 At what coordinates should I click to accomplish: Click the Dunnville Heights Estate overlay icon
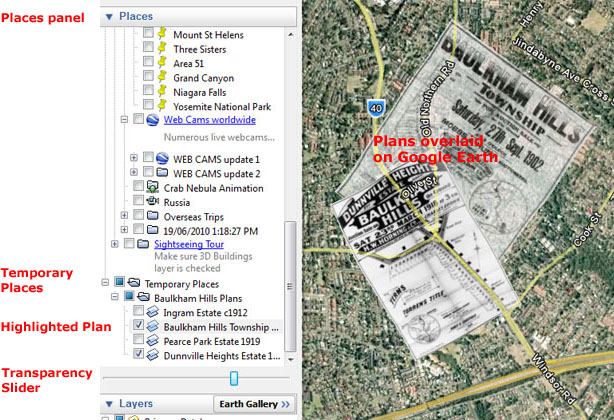pyautogui.click(x=152, y=354)
